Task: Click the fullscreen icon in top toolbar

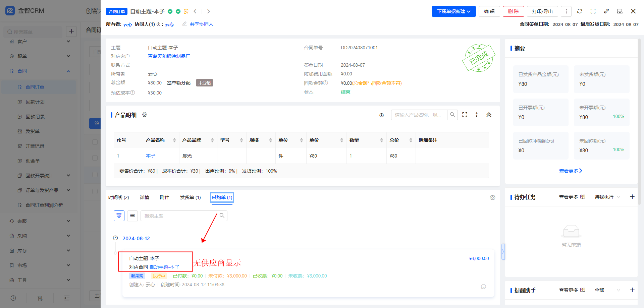Action: tap(593, 11)
